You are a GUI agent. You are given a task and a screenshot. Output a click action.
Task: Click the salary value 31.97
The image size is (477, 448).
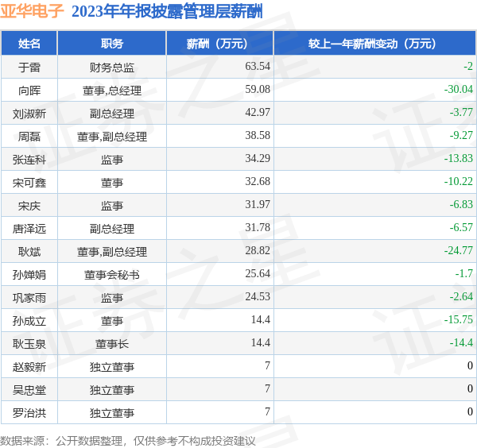click(258, 205)
